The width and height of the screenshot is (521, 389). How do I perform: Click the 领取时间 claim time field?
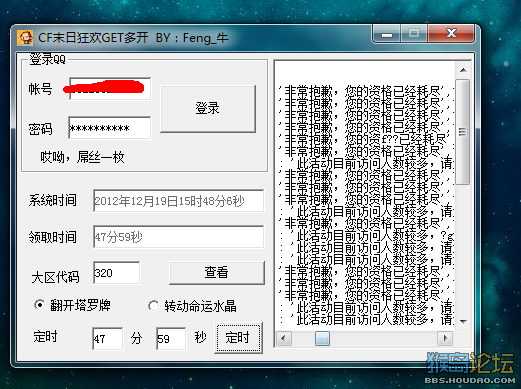178,237
